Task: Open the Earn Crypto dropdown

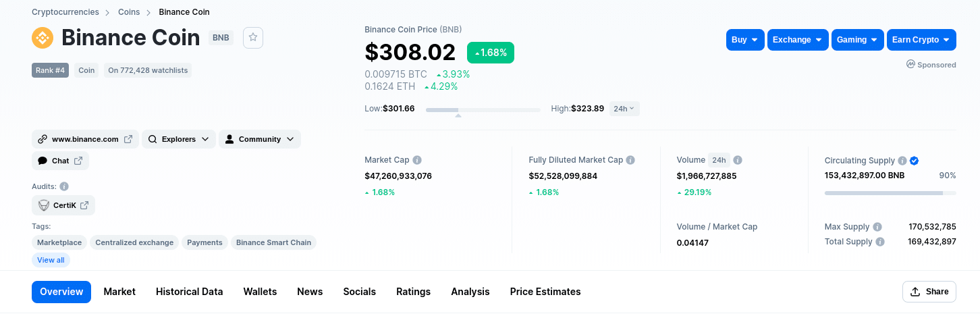Action: point(921,40)
